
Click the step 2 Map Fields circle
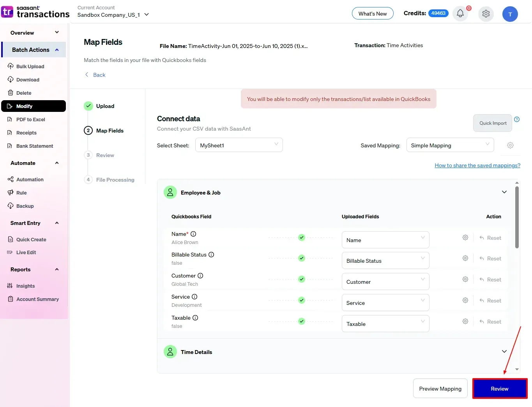[x=88, y=130]
